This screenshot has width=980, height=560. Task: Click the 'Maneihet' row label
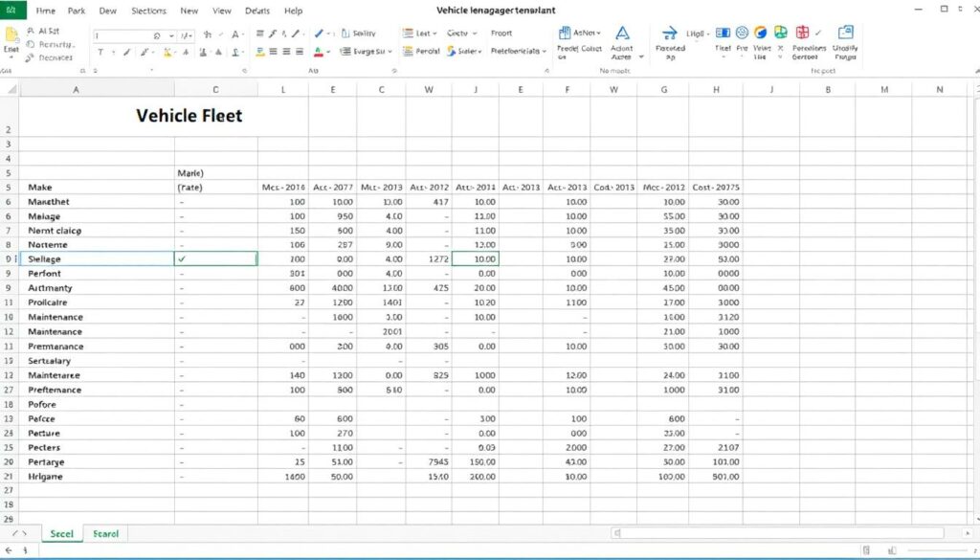click(x=49, y=202)
